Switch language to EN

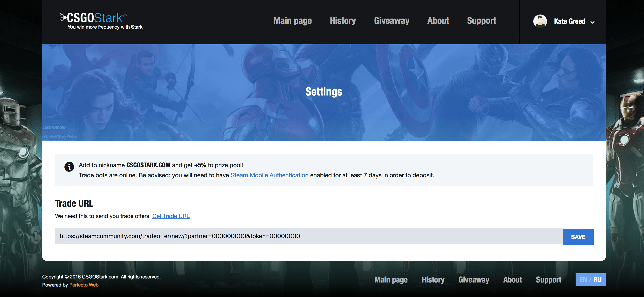tap(583, 279)
